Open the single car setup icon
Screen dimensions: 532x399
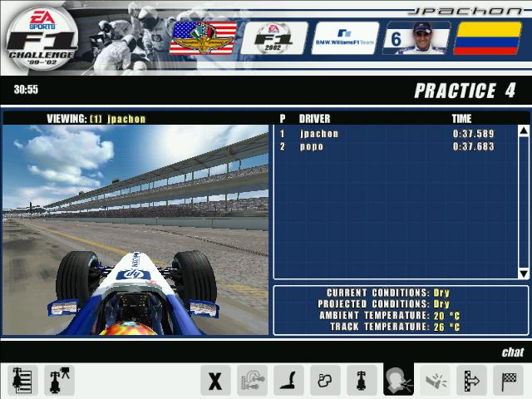click(x=362, y=381)
